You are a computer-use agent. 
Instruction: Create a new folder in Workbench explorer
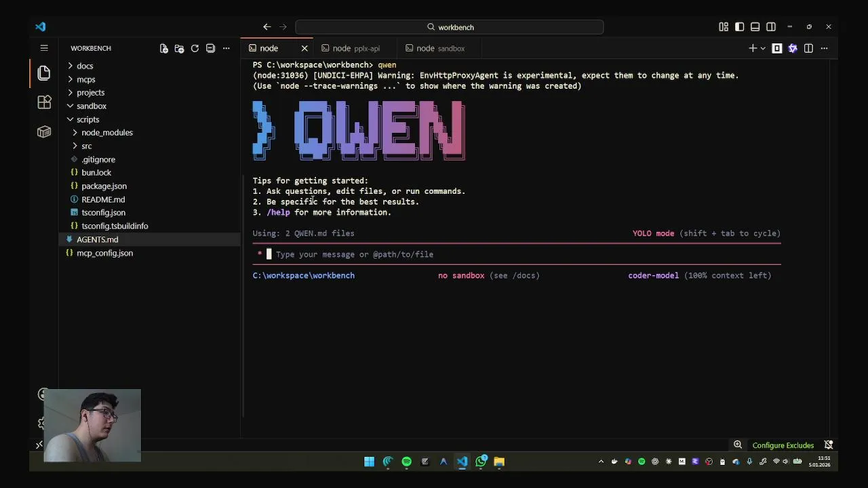point(179,48)
